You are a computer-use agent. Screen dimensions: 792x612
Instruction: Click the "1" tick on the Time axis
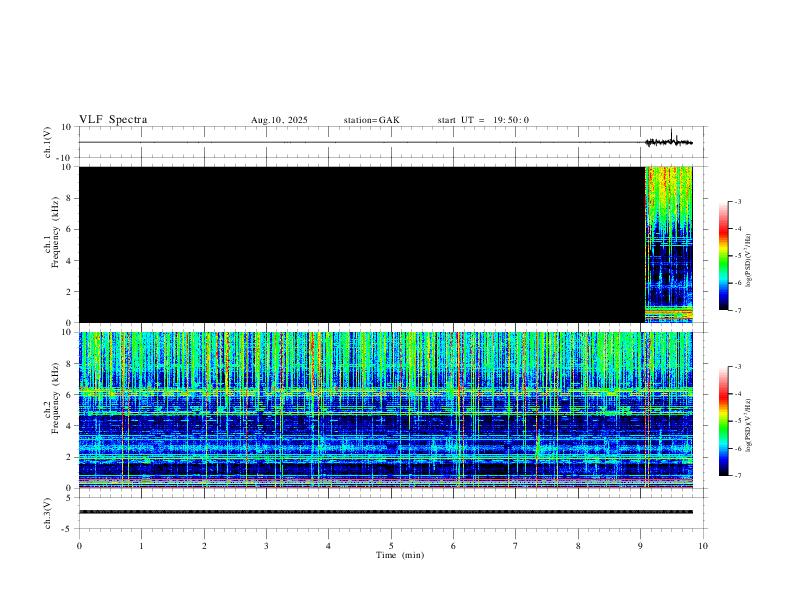click(x=141, y=546)
